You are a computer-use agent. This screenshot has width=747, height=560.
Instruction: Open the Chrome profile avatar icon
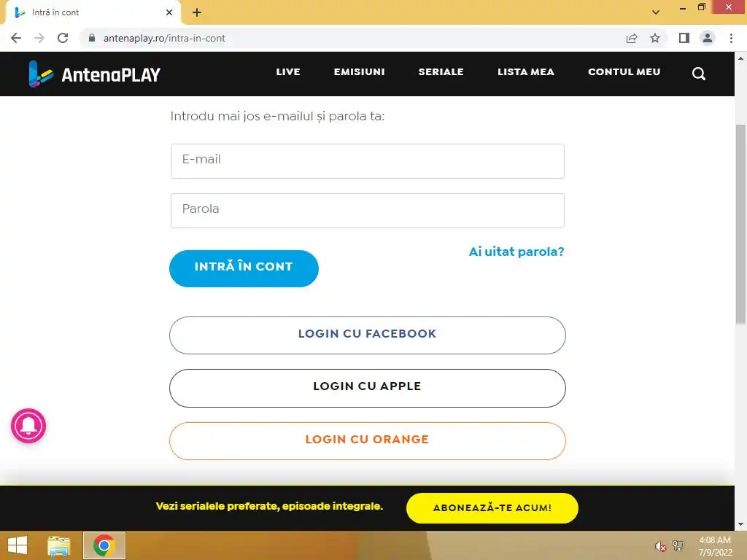pos(708,38)
